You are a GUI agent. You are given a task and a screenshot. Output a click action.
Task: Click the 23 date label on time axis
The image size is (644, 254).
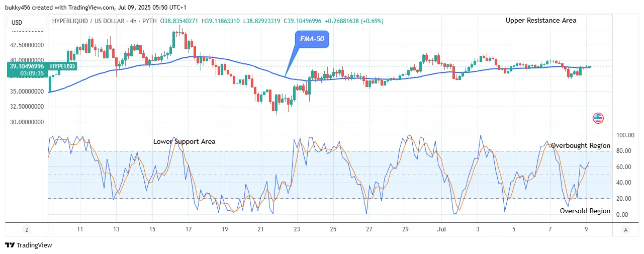click(x=297, y=229)
